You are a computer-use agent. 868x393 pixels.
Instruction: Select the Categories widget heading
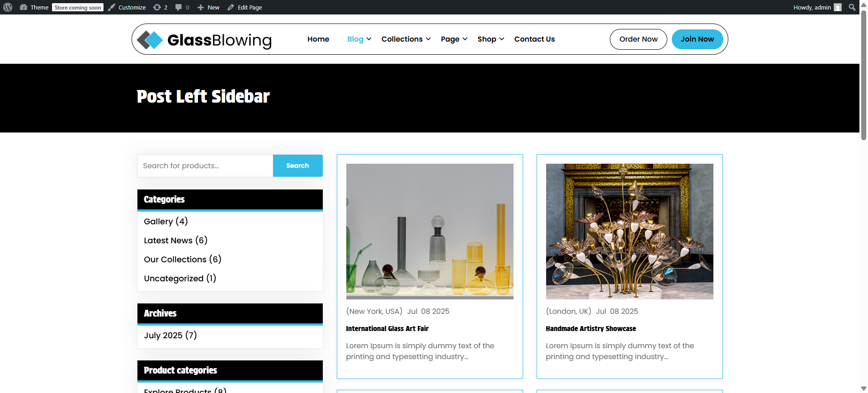[164, 199]
